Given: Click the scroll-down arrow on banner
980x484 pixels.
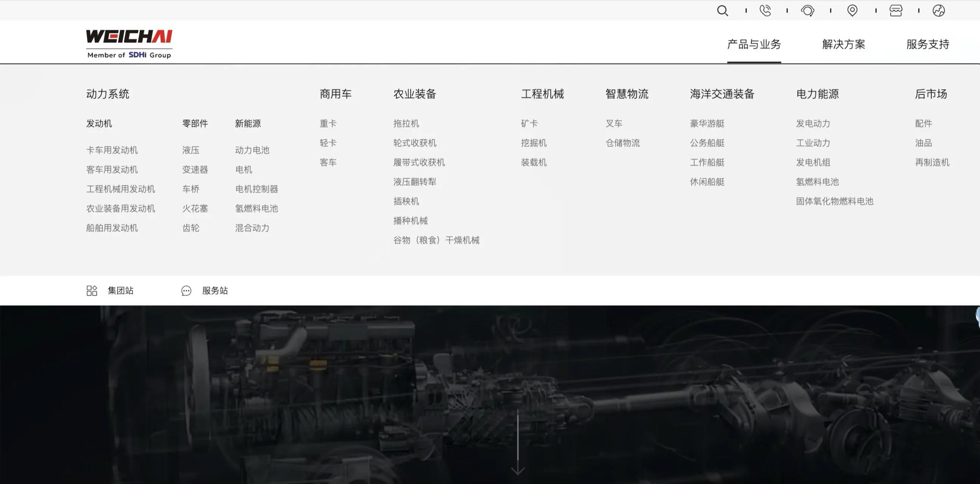Looking at the screenshot, I should pos(518,442).
